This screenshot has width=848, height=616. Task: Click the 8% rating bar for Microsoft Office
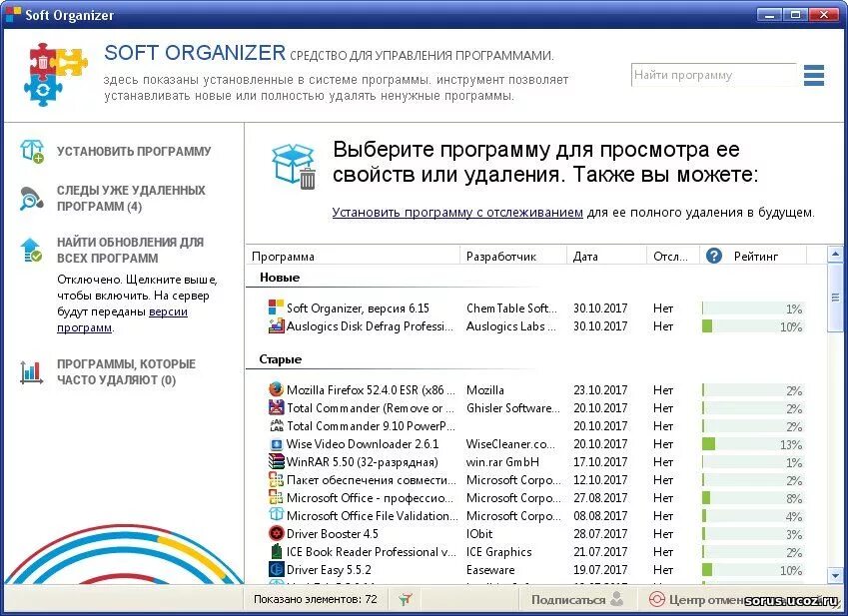click(753, 498)
